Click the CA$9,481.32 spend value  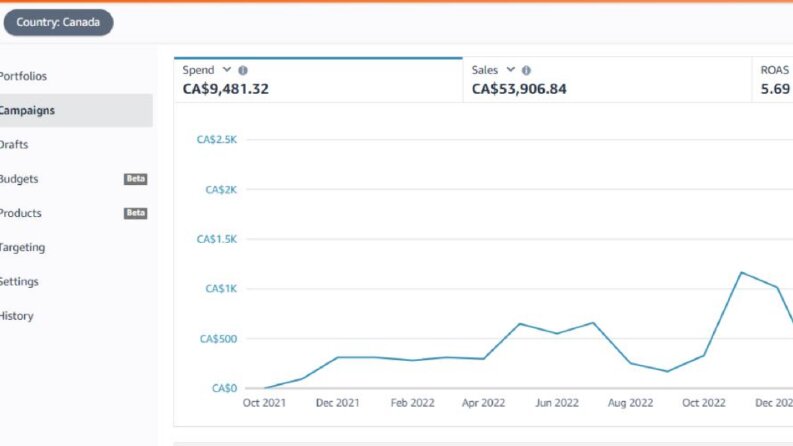226,89
